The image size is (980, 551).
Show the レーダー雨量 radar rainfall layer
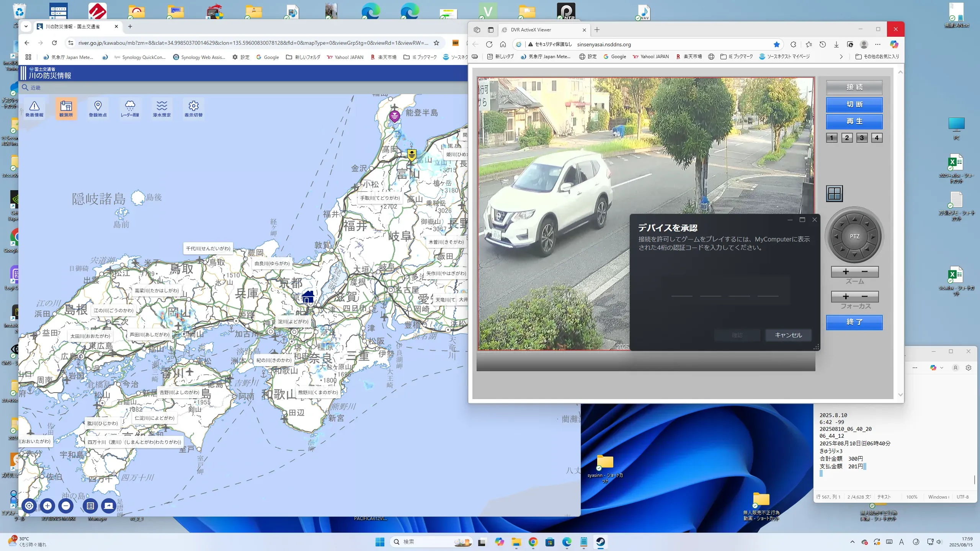130,108
